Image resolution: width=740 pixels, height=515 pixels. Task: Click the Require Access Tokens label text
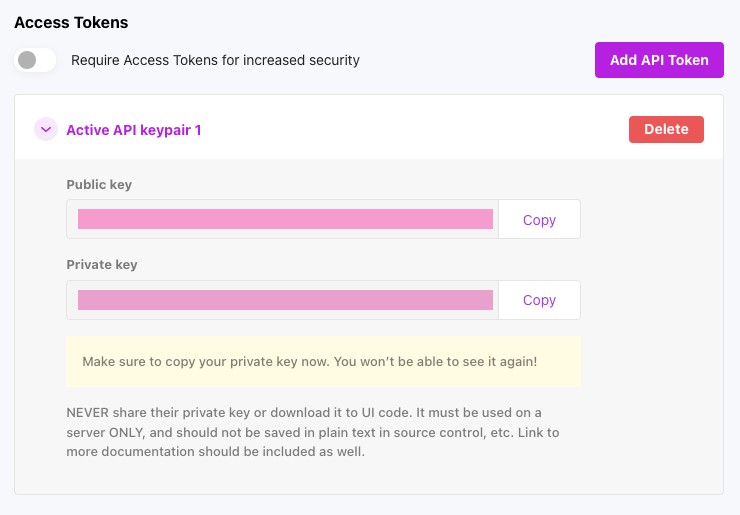pos(215,60)
